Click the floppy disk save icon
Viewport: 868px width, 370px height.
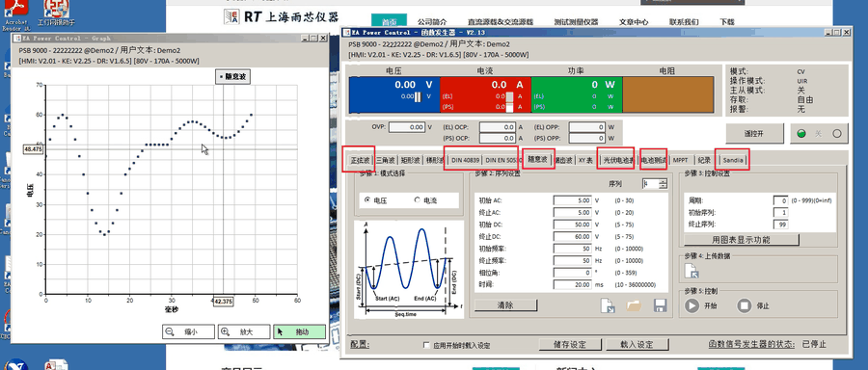coord(660,305)
